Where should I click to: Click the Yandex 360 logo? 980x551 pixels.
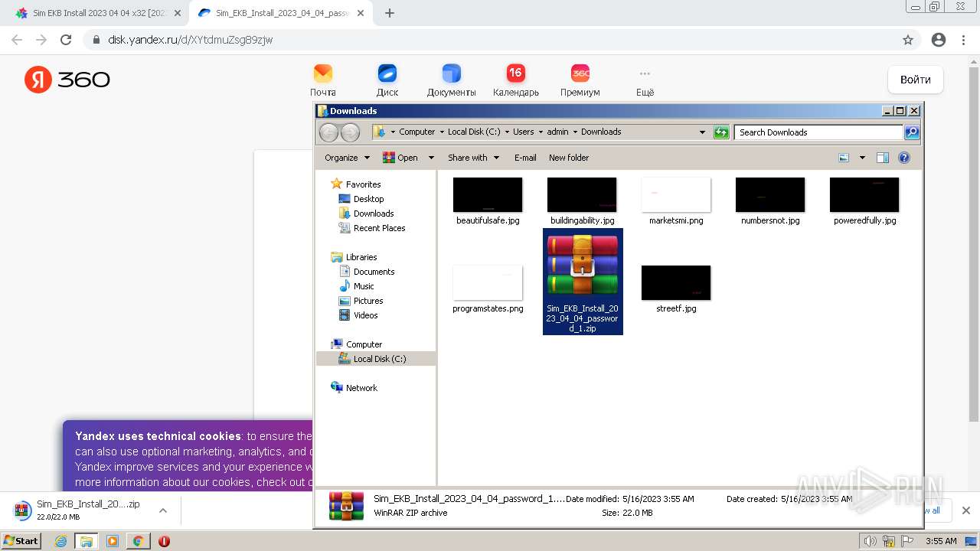point(67,80)
